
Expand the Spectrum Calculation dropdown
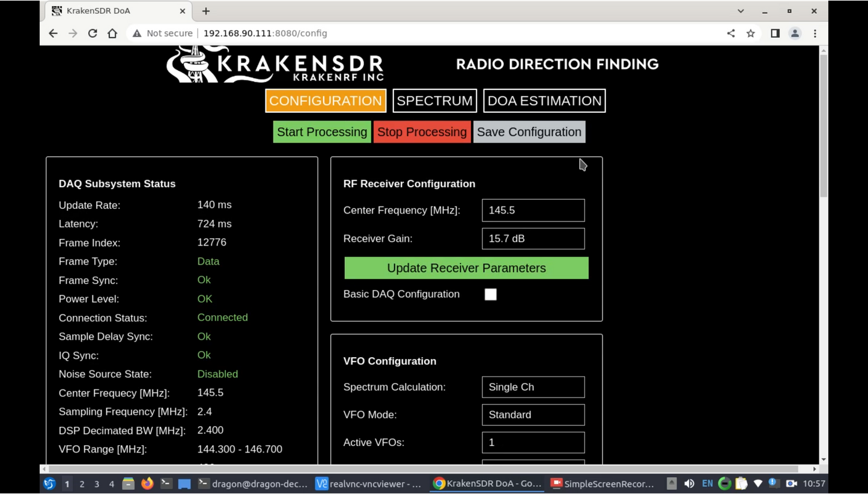[533, 387]
